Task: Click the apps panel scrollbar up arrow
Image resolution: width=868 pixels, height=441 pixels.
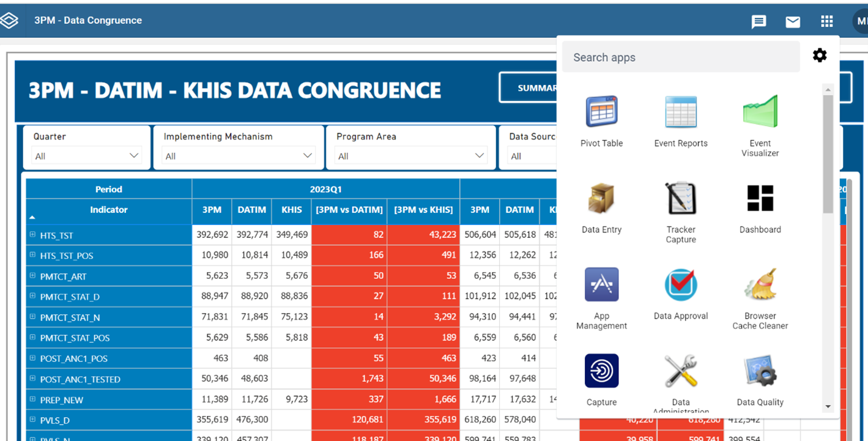Action: point(828,89)
